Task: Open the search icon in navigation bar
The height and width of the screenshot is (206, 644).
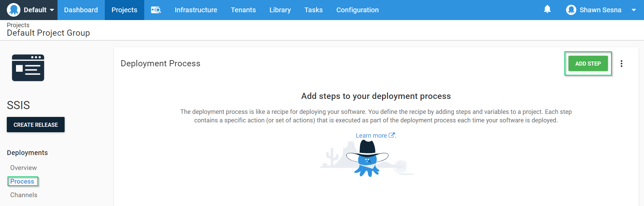Action: coord(156,10)
